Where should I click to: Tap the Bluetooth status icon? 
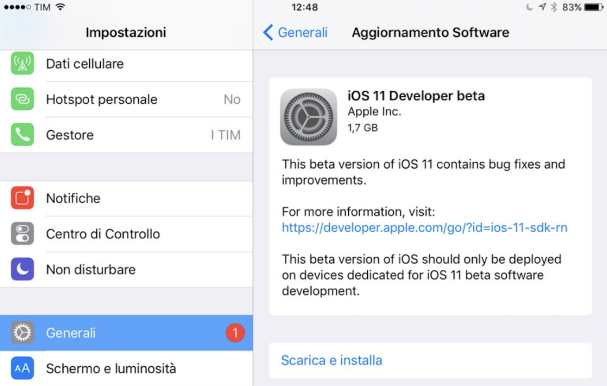554,7
